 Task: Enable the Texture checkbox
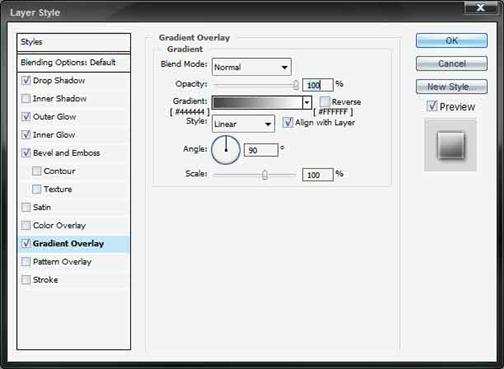point(36,189)
